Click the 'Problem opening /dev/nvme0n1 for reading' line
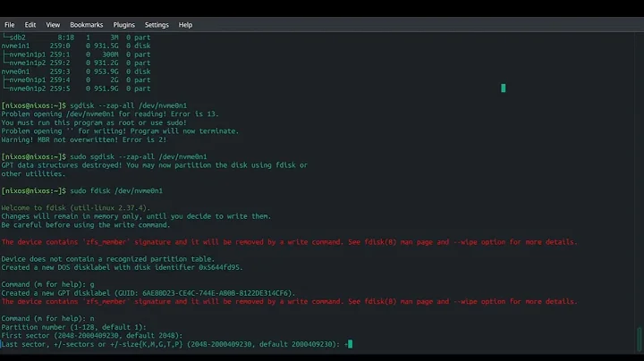 (110, 114)
